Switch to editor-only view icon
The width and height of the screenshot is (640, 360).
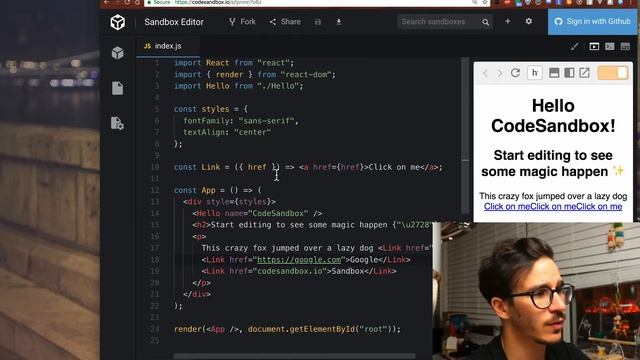[x=610, y=47]
